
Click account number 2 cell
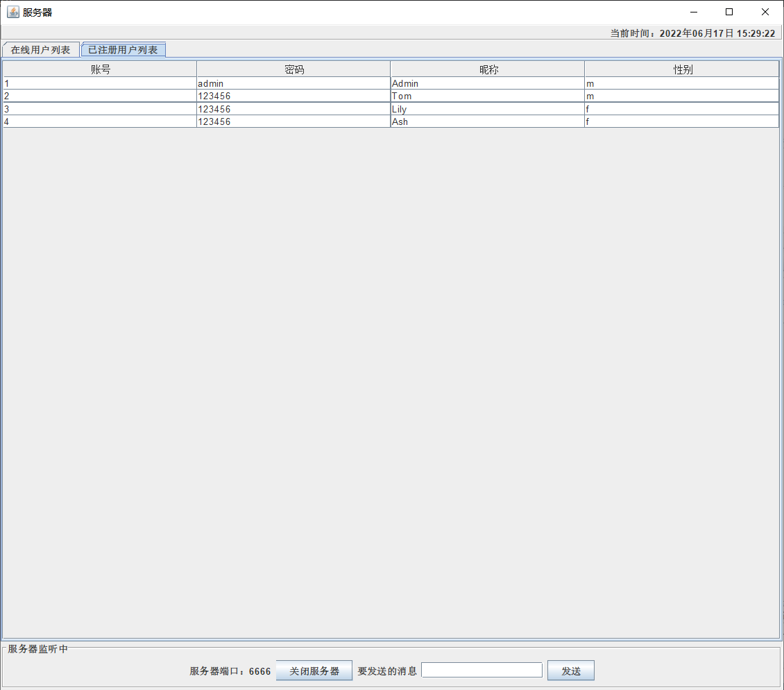pos(100,96)
